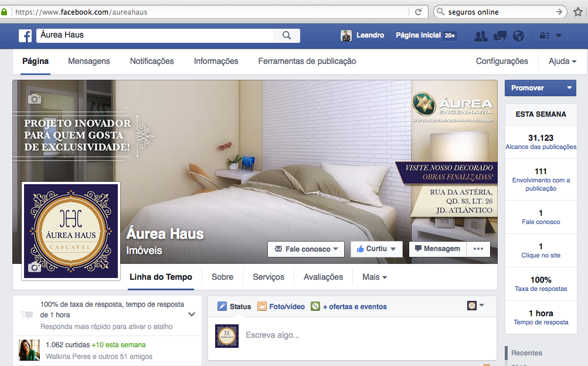Image resolution: width=588 pixels, height=366 pixels.
Task: Open the Mensagens tab
Action: 89,61
